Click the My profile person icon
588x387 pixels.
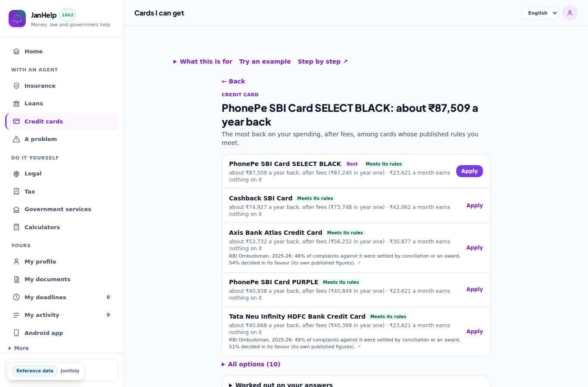[16, 261]
